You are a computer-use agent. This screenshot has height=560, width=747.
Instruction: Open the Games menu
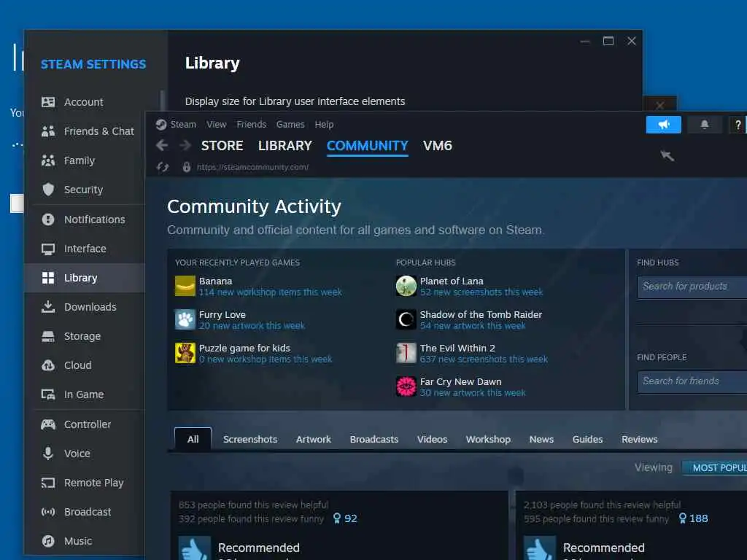coord(290,124)
